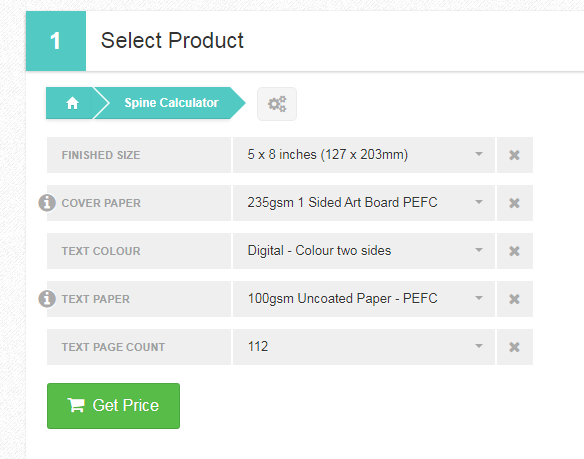Click the shopping cart icon
Screen dimensions: 584x459
[76, 405]
